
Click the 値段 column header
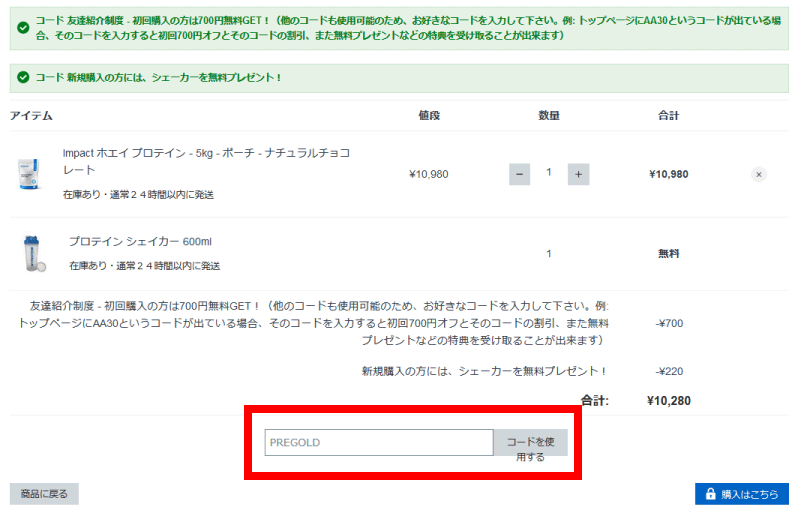pos(429,116)
